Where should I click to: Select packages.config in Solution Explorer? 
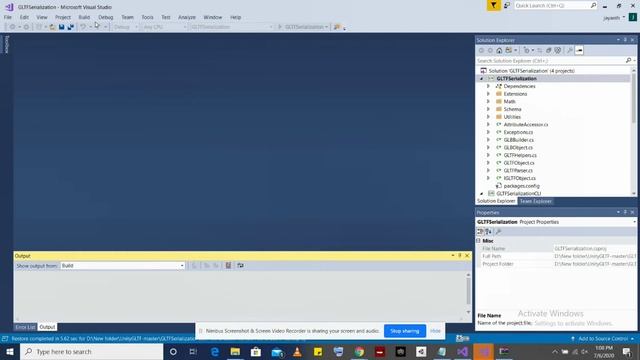(521, 186)
